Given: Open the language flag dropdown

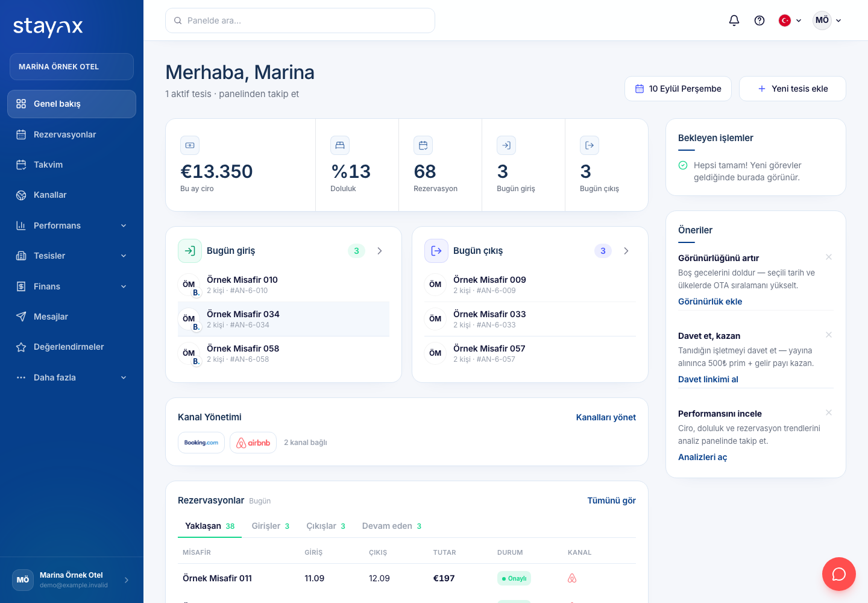Looking at the screenshot, I should point(790,21).
